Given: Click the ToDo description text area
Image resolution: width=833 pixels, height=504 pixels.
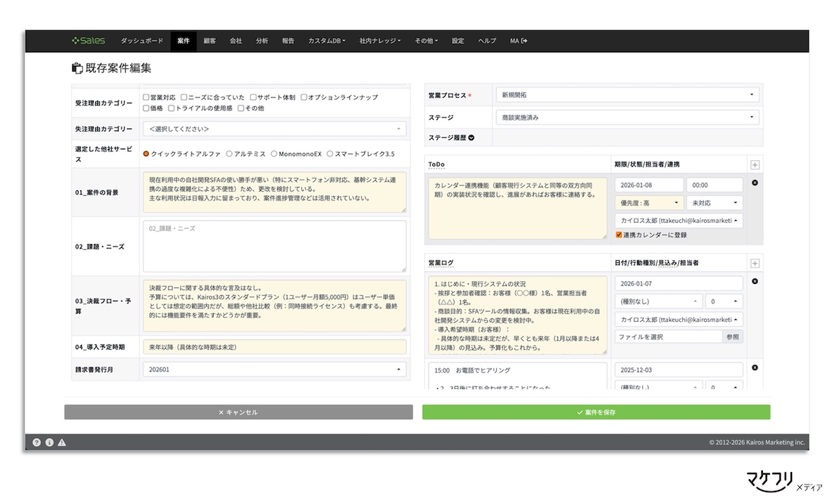Looking at the screenshot, I should click(x=518, y=208).
